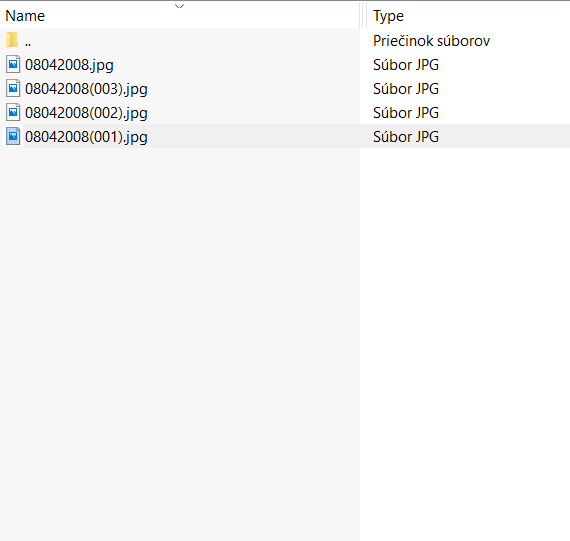Select the file name 08042008(003).jpg

pos(86,89)
